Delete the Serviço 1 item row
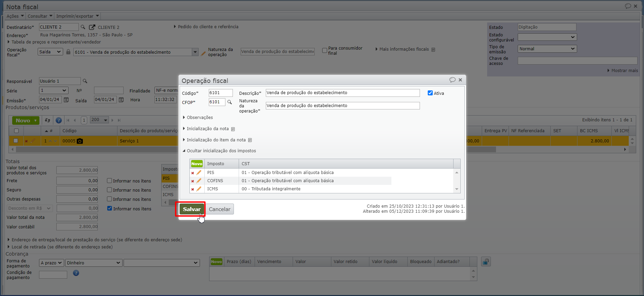 (x=26, y=141)
